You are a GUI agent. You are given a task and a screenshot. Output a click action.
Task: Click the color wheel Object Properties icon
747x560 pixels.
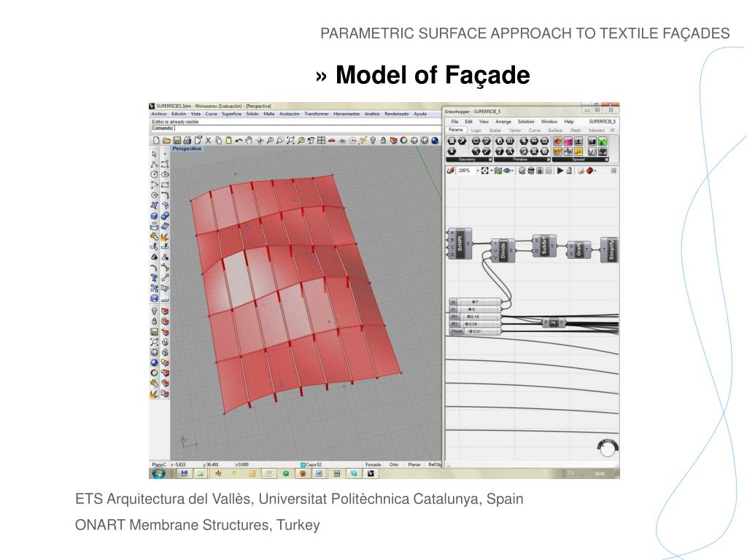(x=404, y=141)
